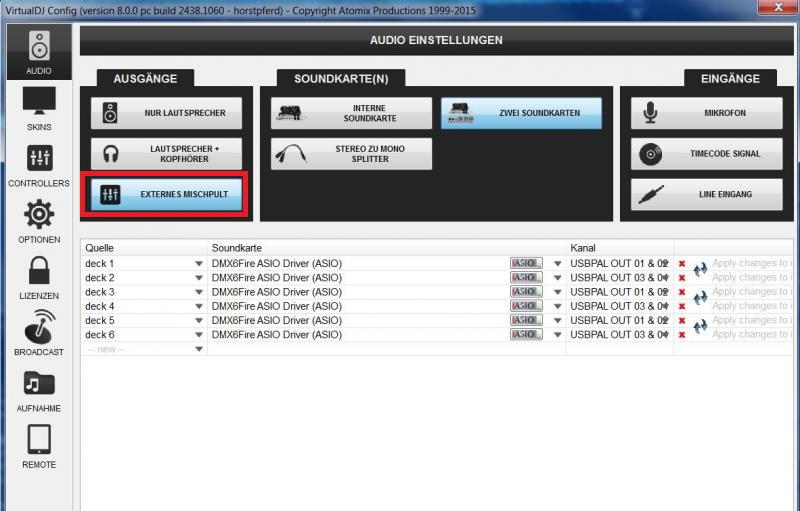The height and width of the screenshot is (511, 800).
Task: Open the BROADCAST section
Action: pyautogui.click(x=39, y=334)
